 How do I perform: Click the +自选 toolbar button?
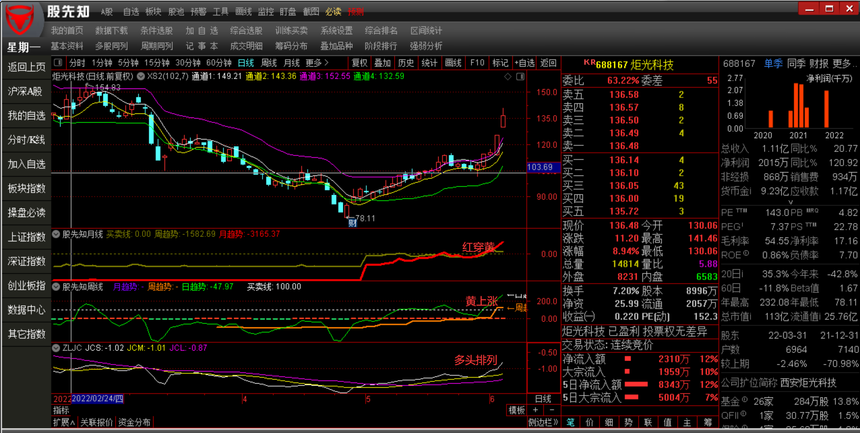(x=524, y=63)
